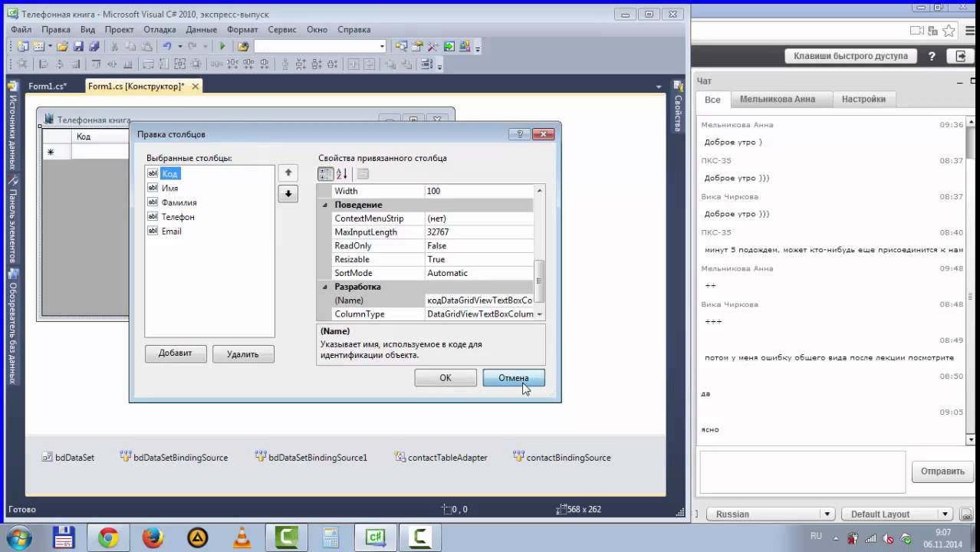This screenshot has height=552, width=980.
Task: Click bdDataSet component in the tray
Action: pos(68,457)
